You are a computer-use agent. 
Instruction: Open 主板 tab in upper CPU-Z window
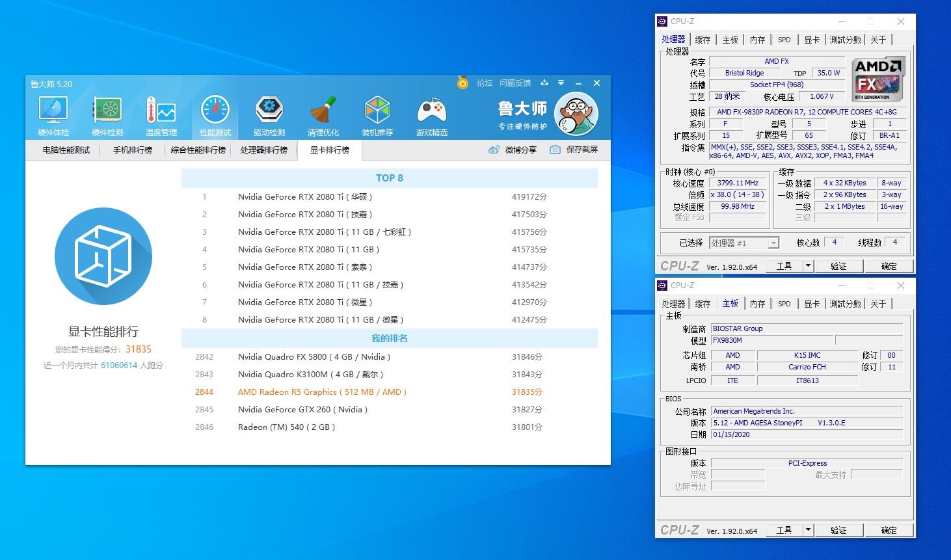click(730, 40)
